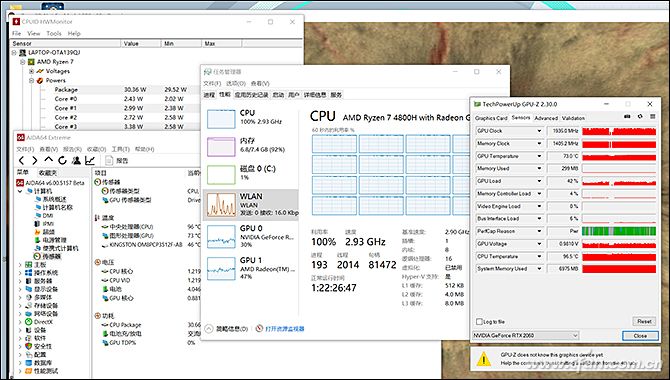
Task: Click GPU-Z Reset button
Action: [644, 321]
